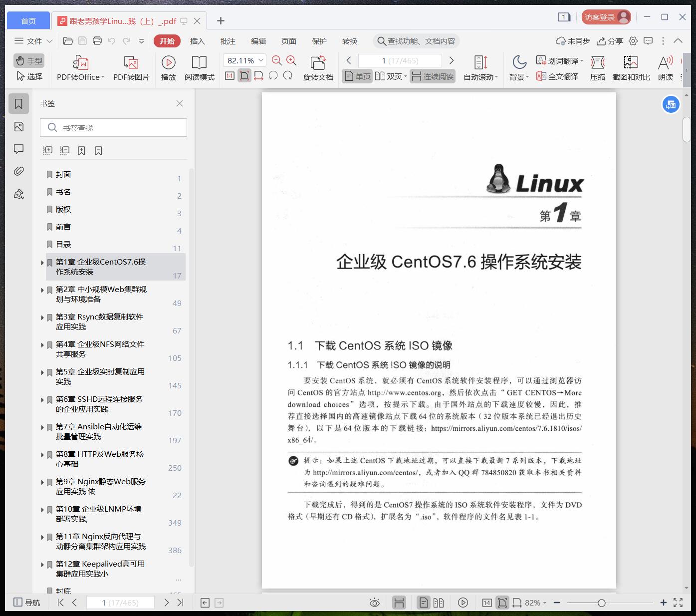Switch to the 转换 tab

tap(350, 41)
